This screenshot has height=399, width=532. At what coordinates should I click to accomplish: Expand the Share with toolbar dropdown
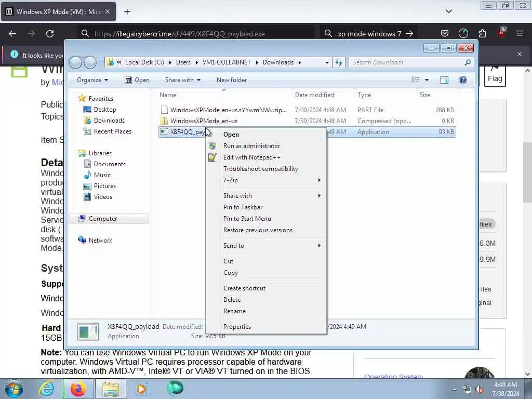point(183,80)
